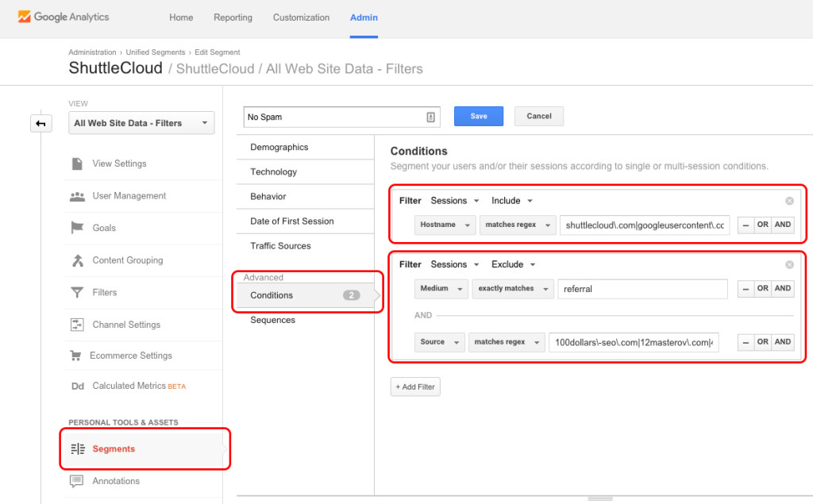Open the Medium dimension dropdown
This screenshot has width=813, height=504.
pyautogui.click(x=441, y=289)
